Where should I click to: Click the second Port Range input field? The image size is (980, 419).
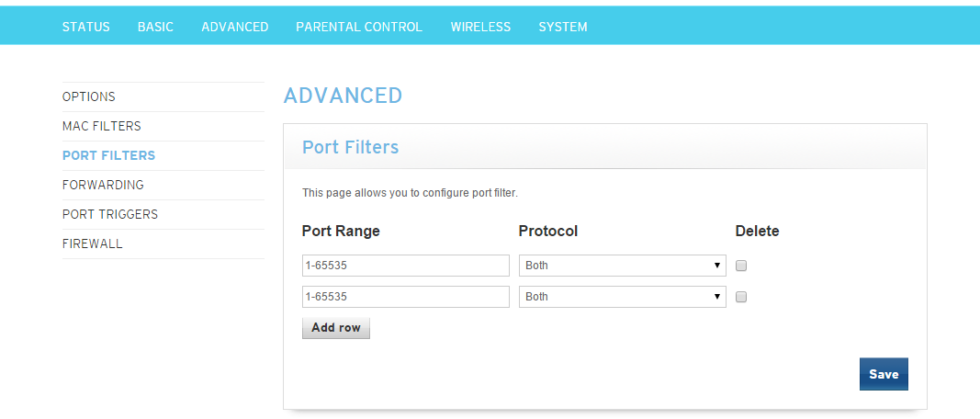coord(405,297)
